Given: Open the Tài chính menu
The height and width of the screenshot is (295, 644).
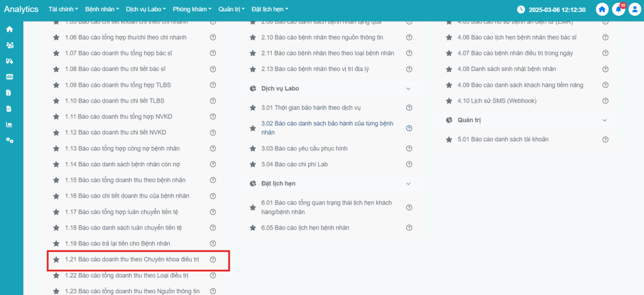Looking at the screenshot, I should [x=63, y=9].
